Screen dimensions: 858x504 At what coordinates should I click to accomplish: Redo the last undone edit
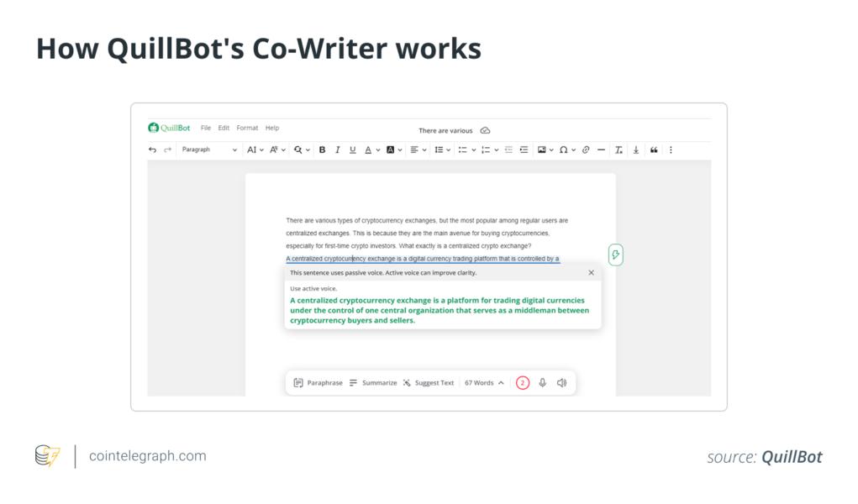click(x=167, y=150)
